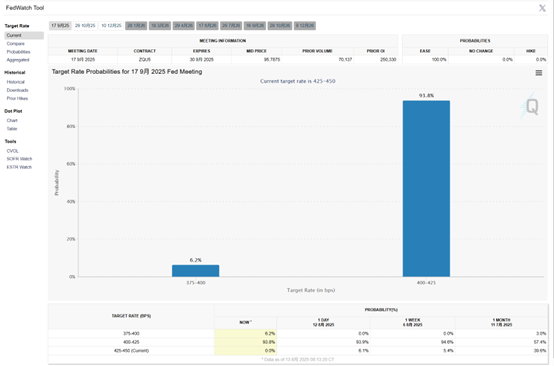Screen dimensions: 554x366
Task: Open the chart hamburger menu icon
Action: [538, 73]
